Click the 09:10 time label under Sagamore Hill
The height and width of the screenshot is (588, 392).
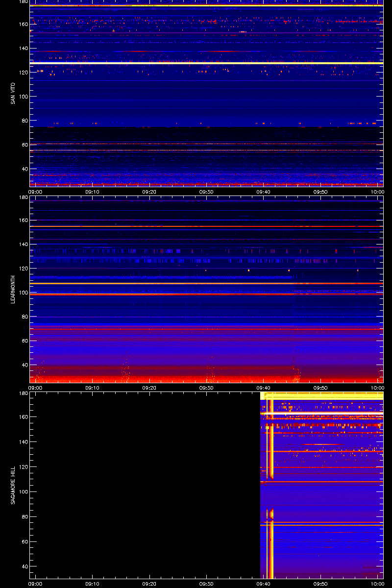coord(92,584)
